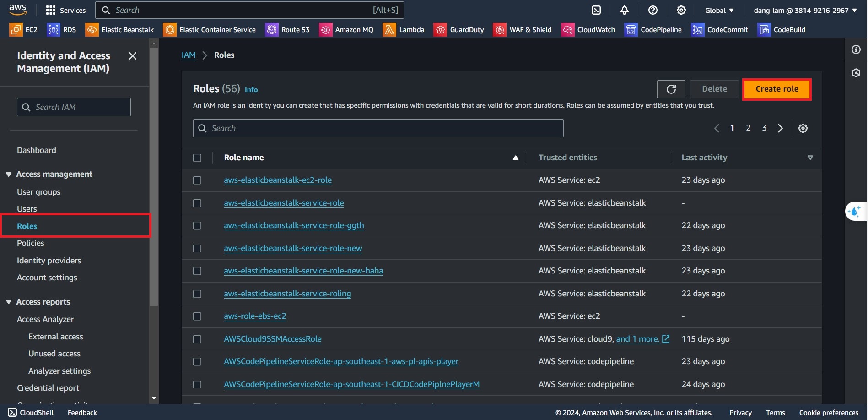Viewport: 868px width, 420px height.
Task: Go to Policies in the sidebar
Action: (x=31, y=243)
